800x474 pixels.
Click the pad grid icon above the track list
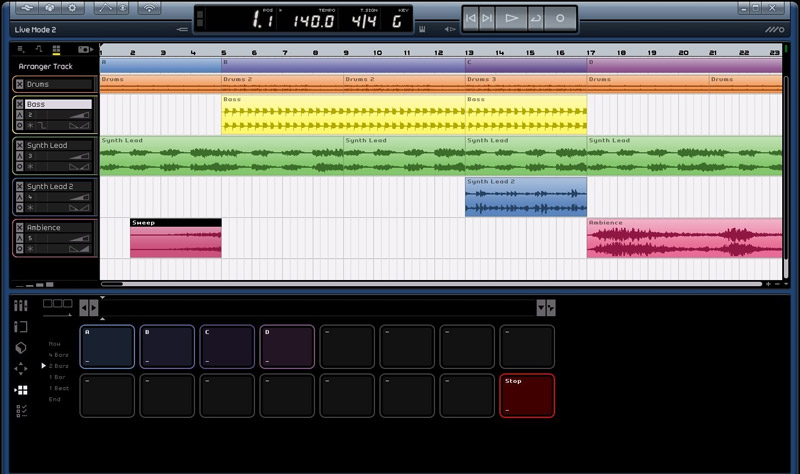56,49
